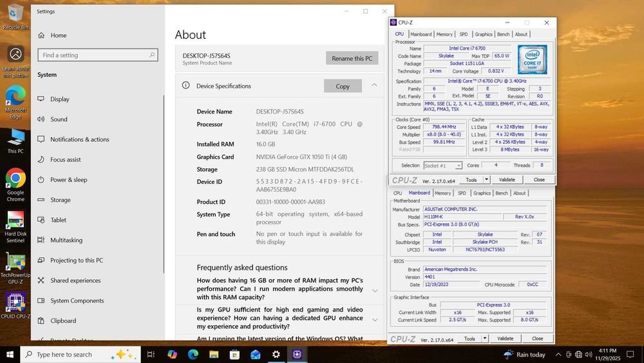Viewport: 644px width, 363px height.
Task: Open SPD tab in upper CPU-Z
Action: click(x=464, y=34)
